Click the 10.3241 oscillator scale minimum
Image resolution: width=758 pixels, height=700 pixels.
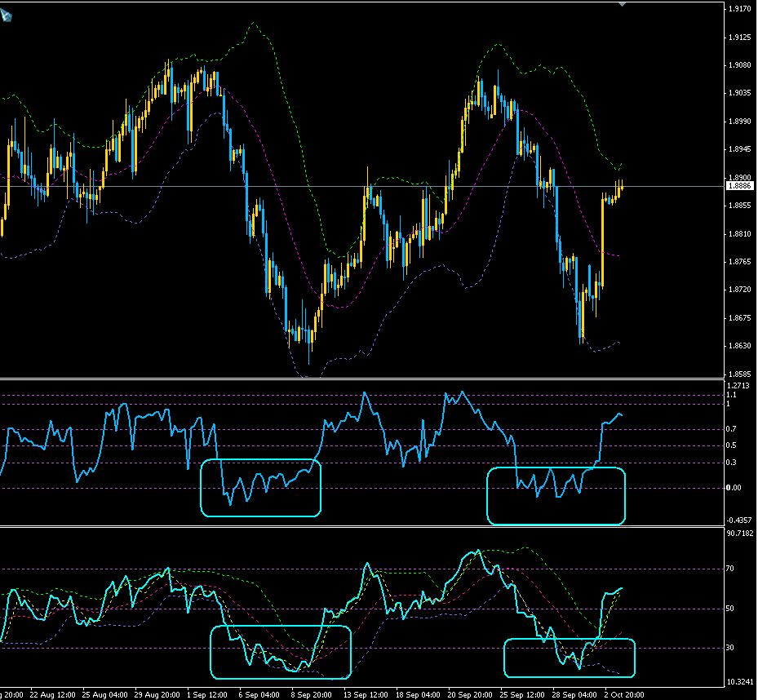click(740, 682)
